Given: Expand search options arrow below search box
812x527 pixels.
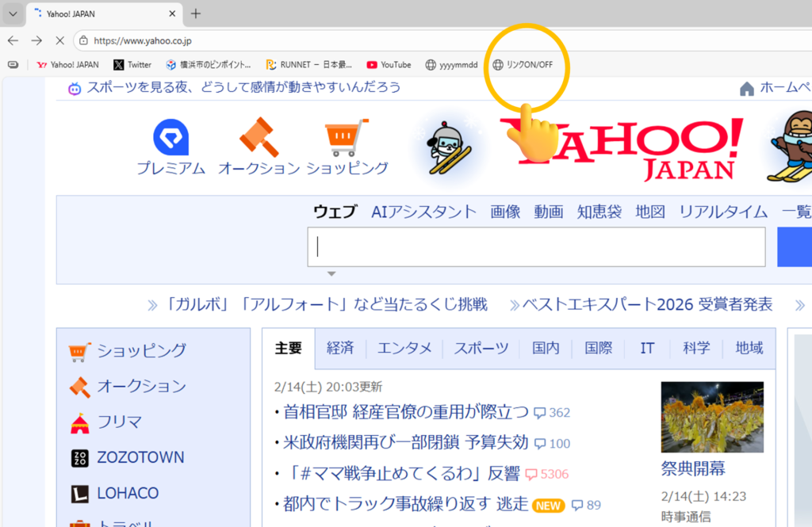Looking at the screenshot, I should pos(331,274).
